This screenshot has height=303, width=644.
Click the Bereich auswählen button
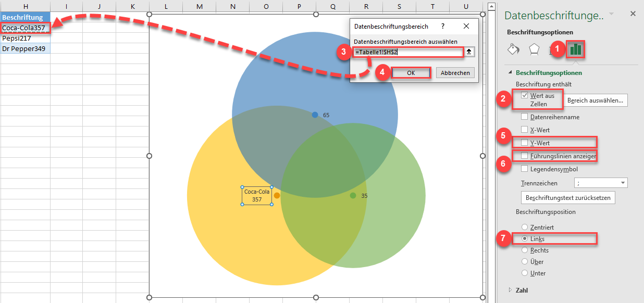[596, 100]
